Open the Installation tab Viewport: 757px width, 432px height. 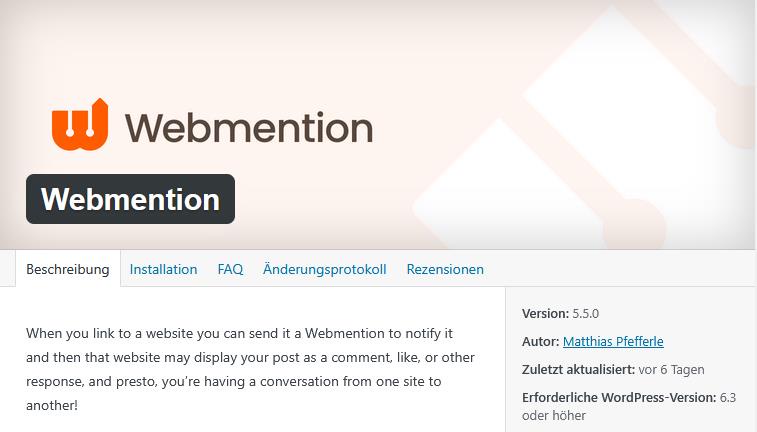tap(163, 269)
